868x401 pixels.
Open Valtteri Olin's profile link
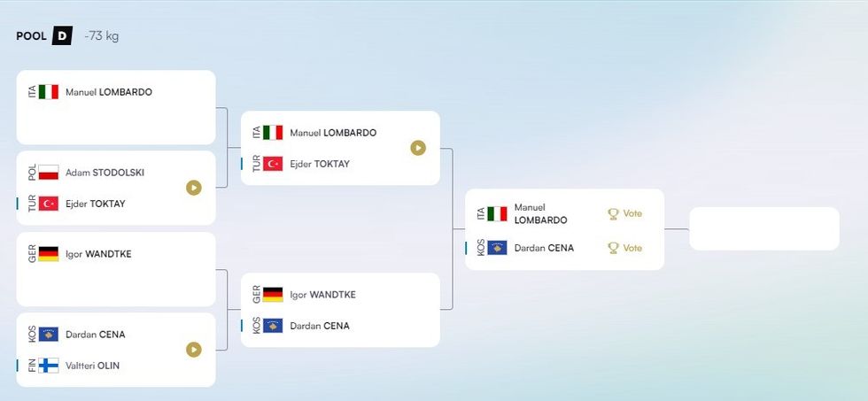click(92, 366)
